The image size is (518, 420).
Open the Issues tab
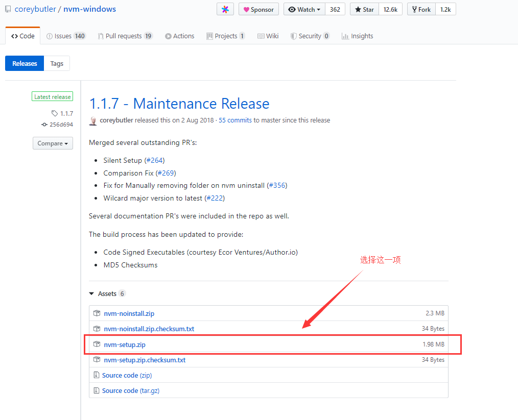[66, 36]
